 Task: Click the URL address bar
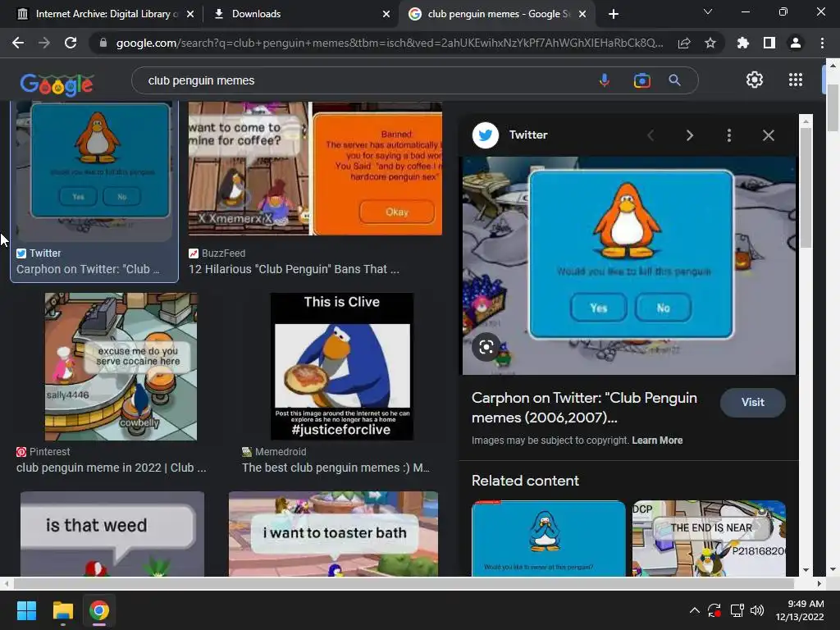point(389,43)
